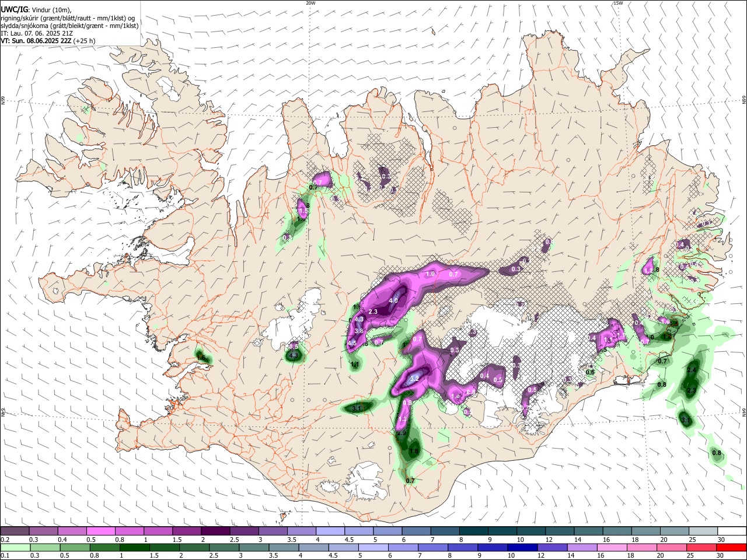
Task: Select the line starting 'rigning/skúrir'
Action: pos(68,18)
